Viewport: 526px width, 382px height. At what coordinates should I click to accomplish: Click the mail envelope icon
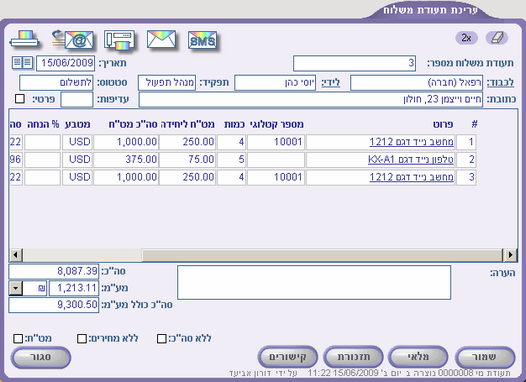(x=161, y=40)
